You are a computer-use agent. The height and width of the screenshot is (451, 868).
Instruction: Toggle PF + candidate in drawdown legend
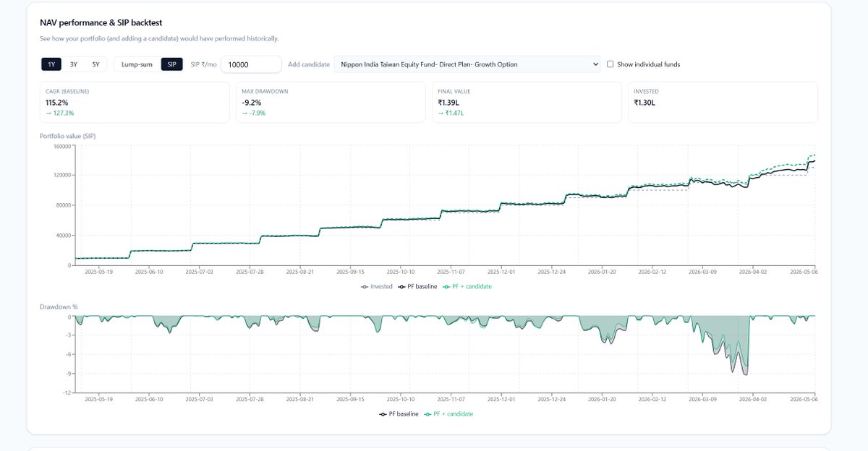click(x=448, y=414)
